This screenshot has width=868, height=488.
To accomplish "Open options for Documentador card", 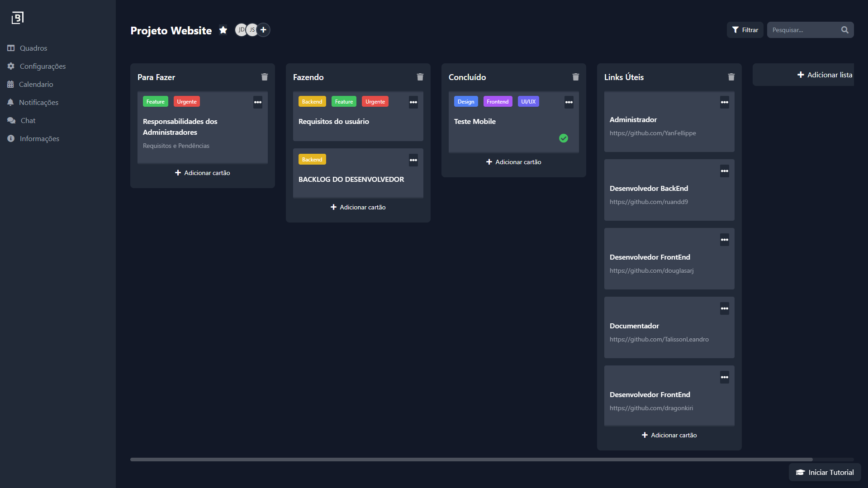I will (725, 308).
